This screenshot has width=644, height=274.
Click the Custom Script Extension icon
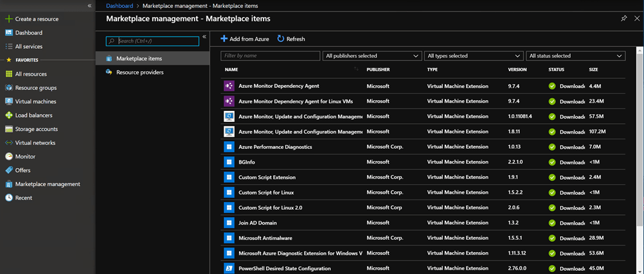tap(229, 177)
